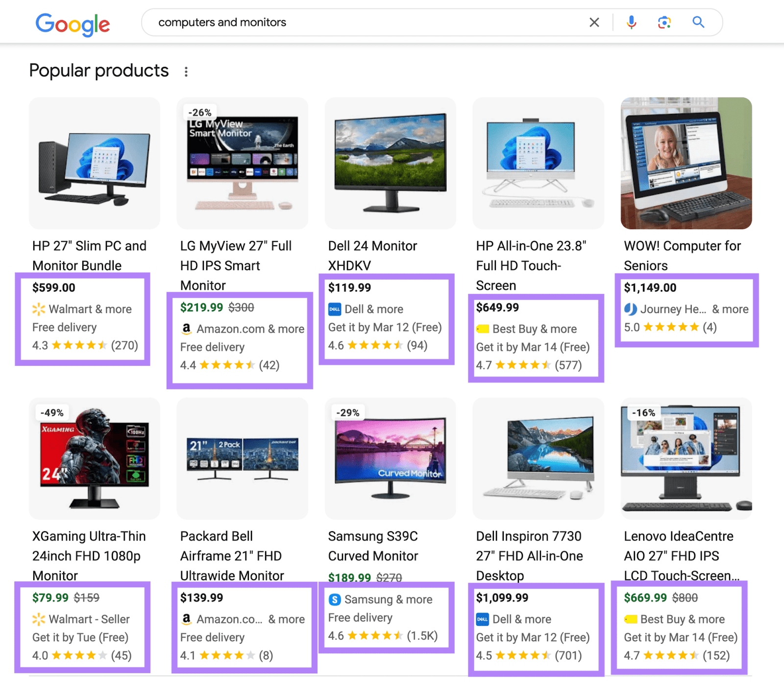The image size is (784, 687).
Task: Click the Best Buy tag icon under HP All-in-One
Action: coord(482,329)
